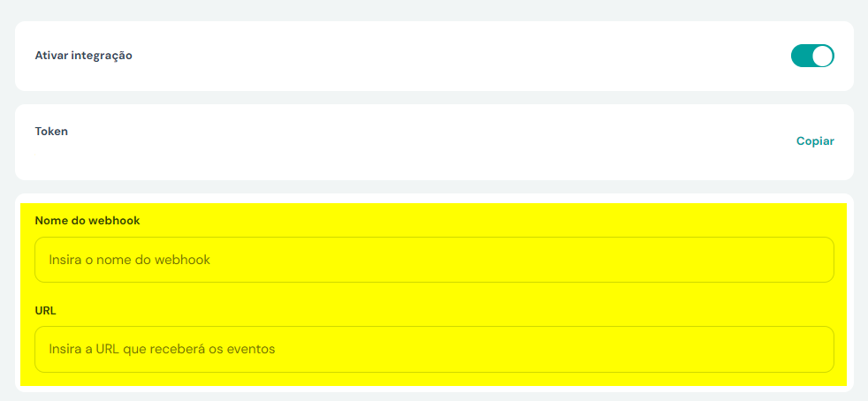Click the yellow gap between webhook name field and URL label

tap(434, 293)
